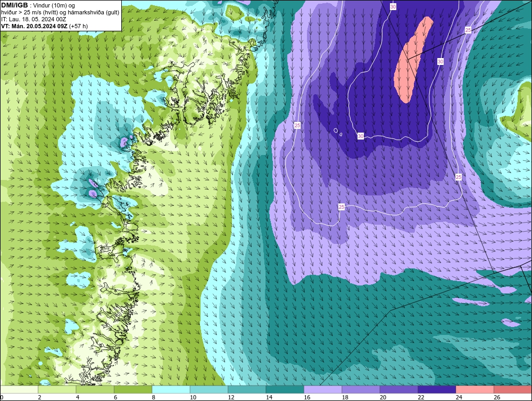Click the salmon 24–26 m/s legend swatch
The width and height of the screenshot is (532, 401).
[475, 389]
